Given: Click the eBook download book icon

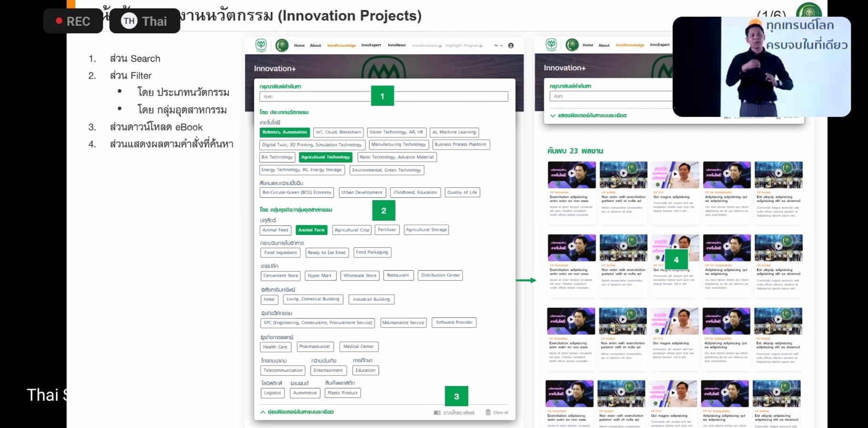Looking at the screenshot, I should (437, 413).
